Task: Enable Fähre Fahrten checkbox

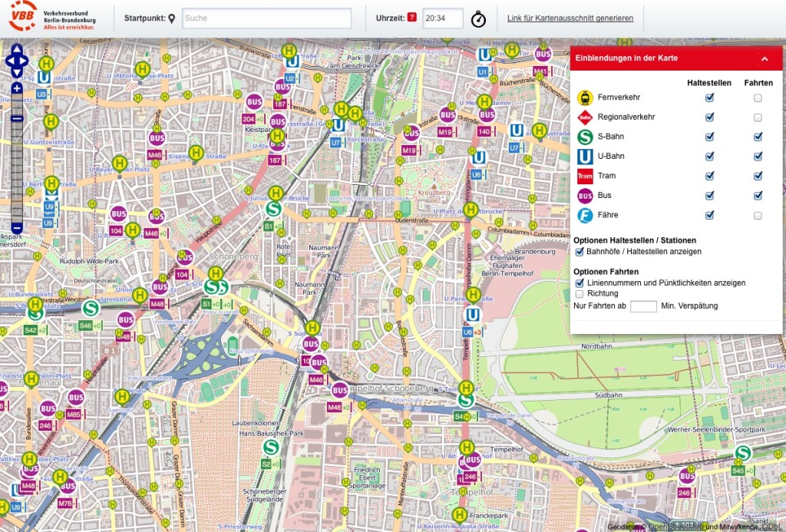Action: pos(758,215)
